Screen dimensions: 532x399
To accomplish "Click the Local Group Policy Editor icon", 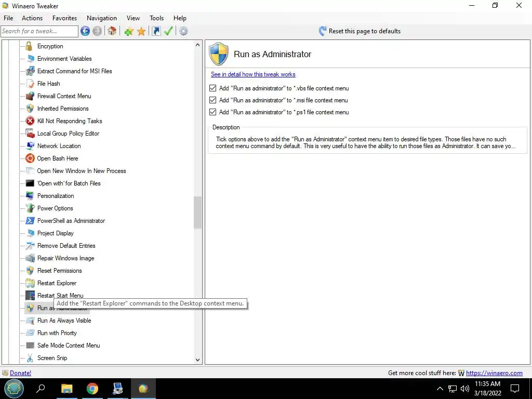I will 30,134.
